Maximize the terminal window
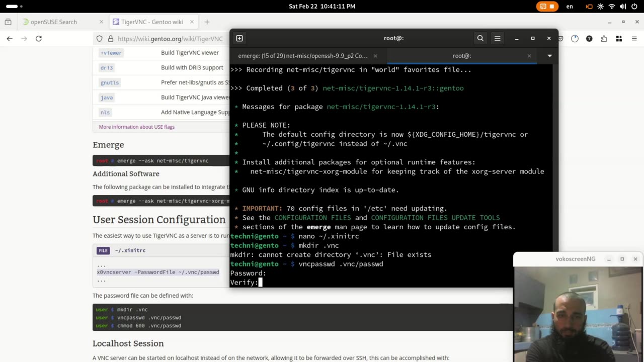Screen dimensions: 644x362 coord(533,38)
